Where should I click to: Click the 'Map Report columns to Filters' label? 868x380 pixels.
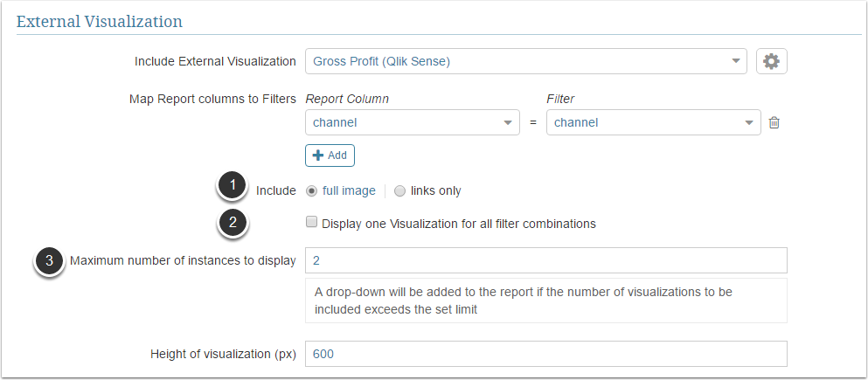tap(212, 99)
